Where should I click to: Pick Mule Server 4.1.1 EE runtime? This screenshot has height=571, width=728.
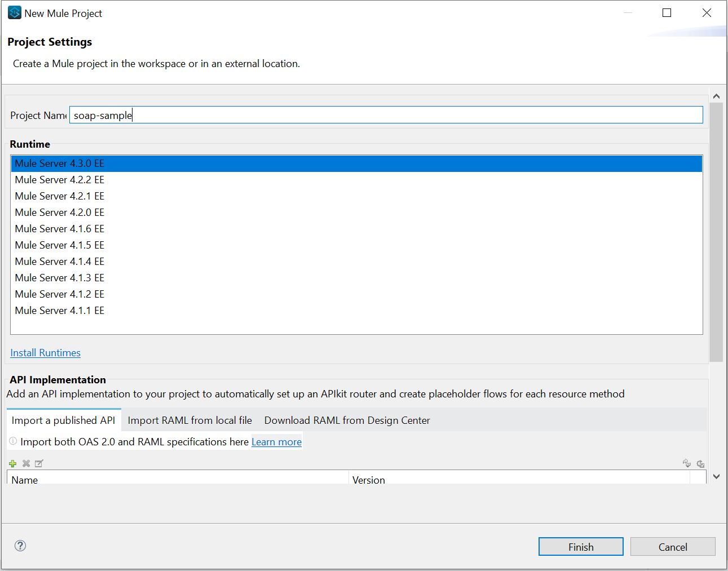(x=59, y=311)
